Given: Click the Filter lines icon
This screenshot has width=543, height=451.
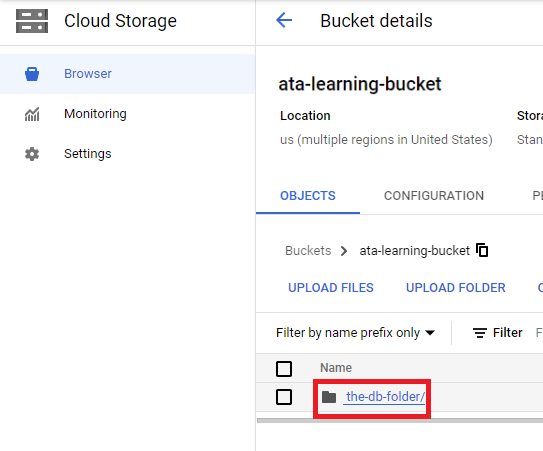Looking at the screenshot, I should click(x=480, y=333).
